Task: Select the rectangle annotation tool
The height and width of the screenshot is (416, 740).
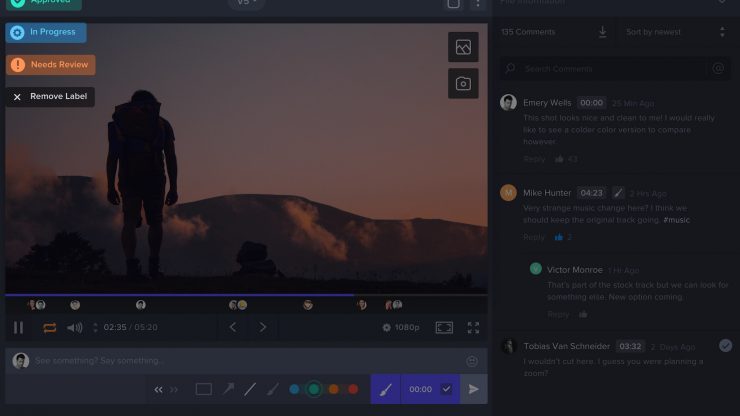Action: click(x=203, y=390)
